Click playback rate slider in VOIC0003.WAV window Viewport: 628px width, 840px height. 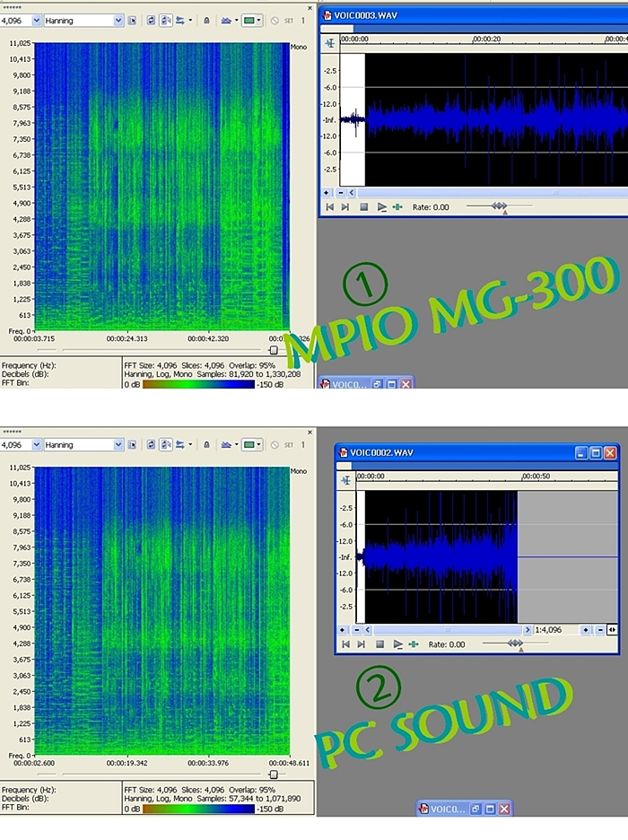tap(499, 206)
